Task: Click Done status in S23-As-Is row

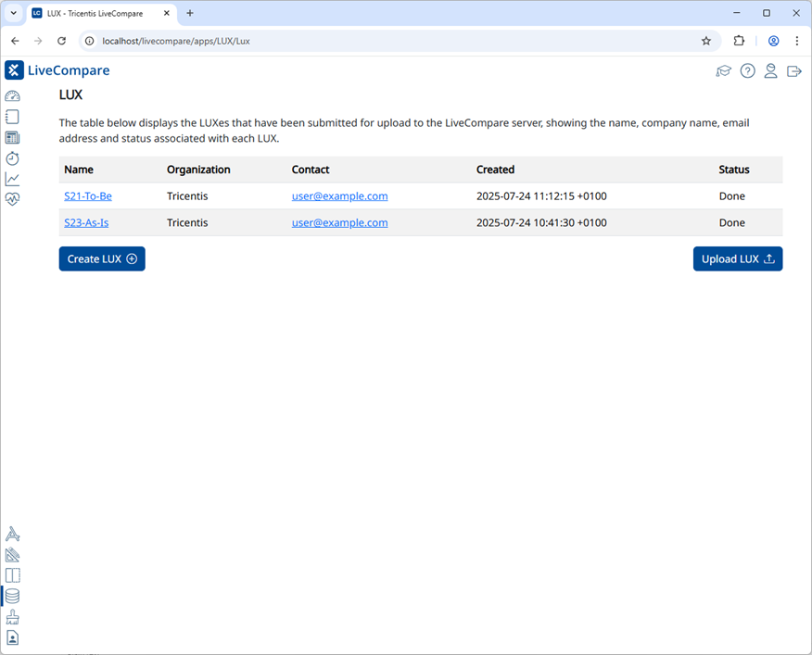Action: click(731, 222)
